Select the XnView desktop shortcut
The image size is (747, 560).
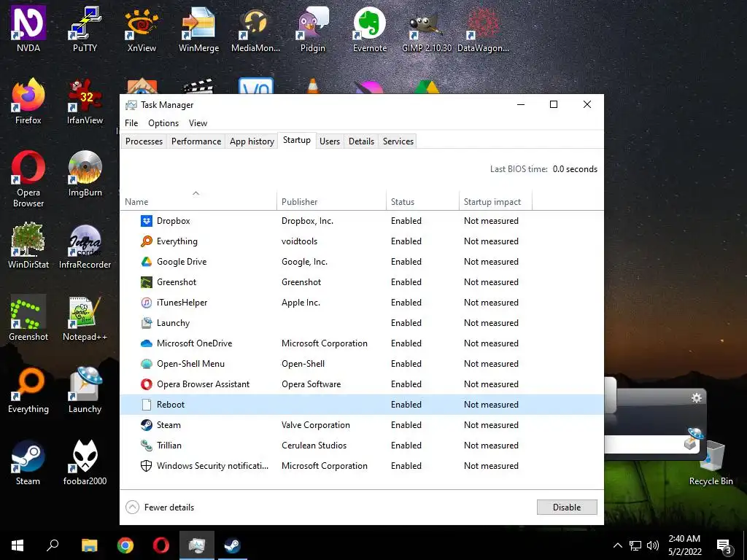click(x=142, y=29)
